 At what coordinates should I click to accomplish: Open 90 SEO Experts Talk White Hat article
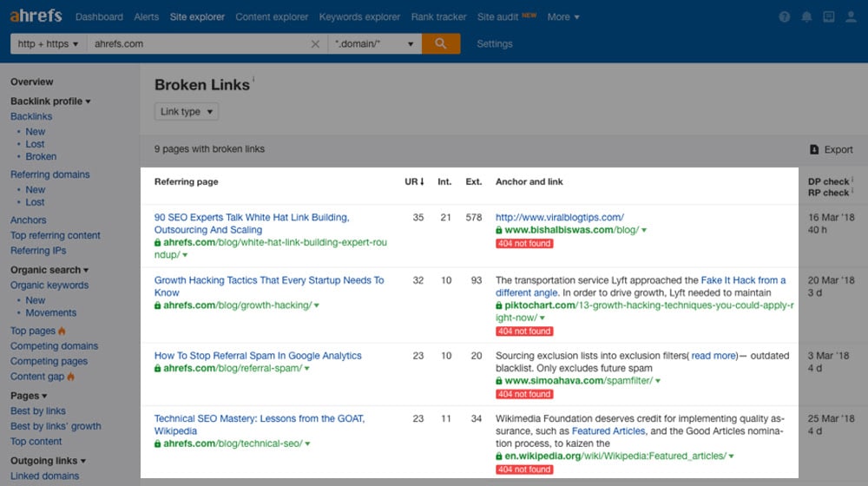coord(252,224)
